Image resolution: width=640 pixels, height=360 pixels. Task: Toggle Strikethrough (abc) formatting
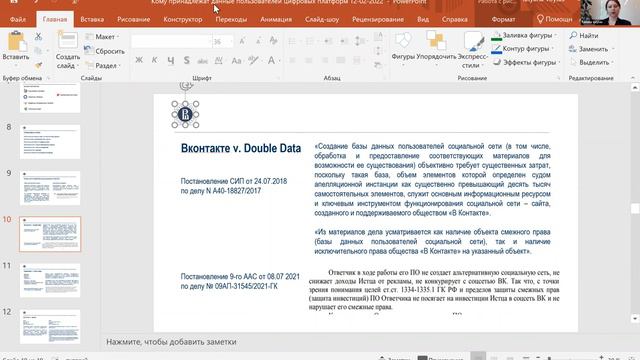[202, 61]
